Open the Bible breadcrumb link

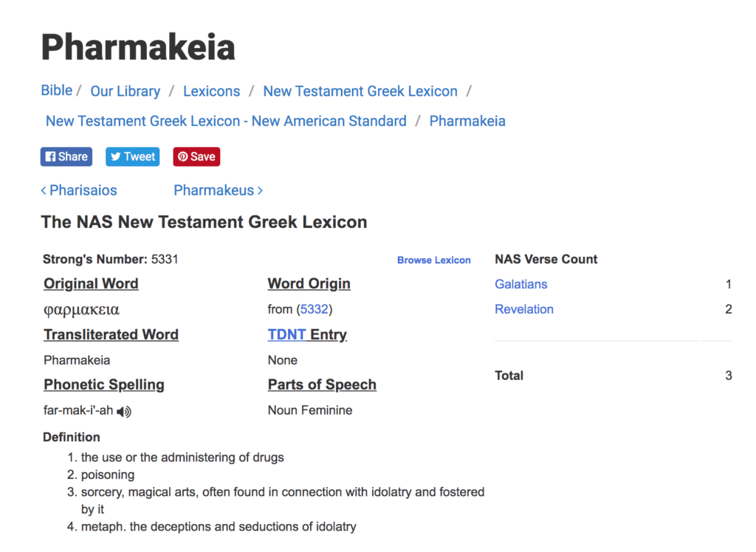[57, 91]
